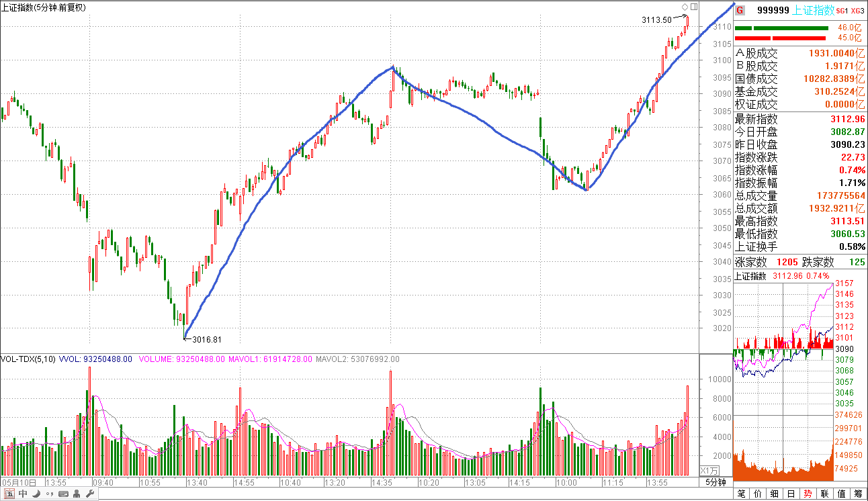Open the X1万 volume unit box
Viewport: 868px width, 501px height.
pyautogui.click(x=709, y=470)
